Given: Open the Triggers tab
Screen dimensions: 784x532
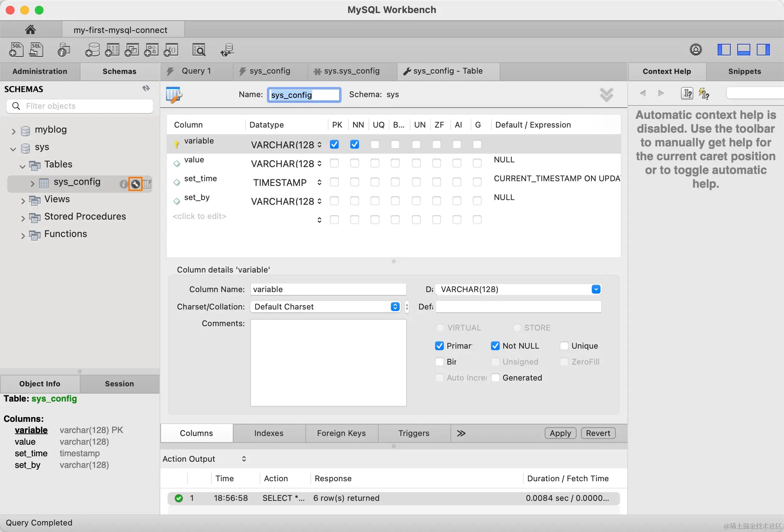Looking at the screenshot, I should (x=414, y=433).
